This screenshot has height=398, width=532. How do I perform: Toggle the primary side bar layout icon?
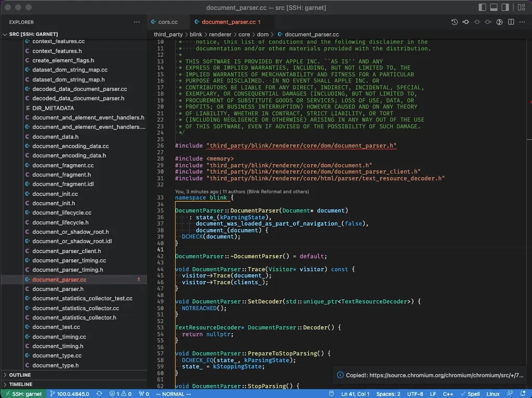pyautogui.click(x=482, y=7)
